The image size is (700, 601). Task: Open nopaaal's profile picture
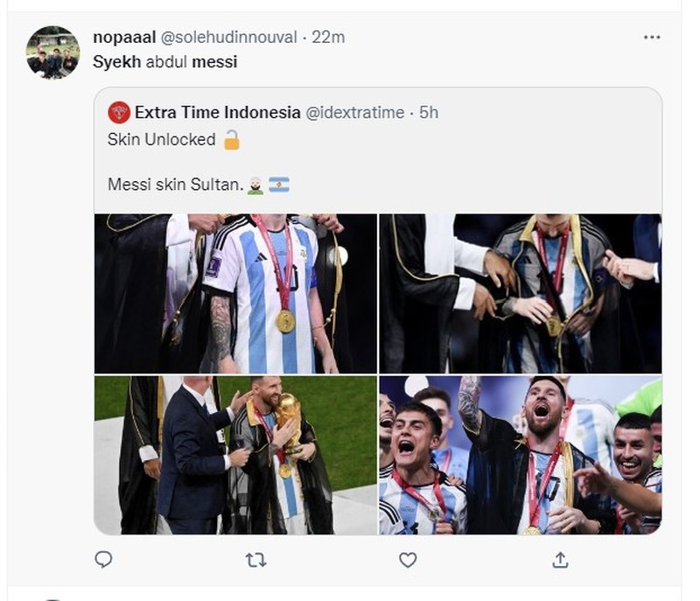(55, 50)
